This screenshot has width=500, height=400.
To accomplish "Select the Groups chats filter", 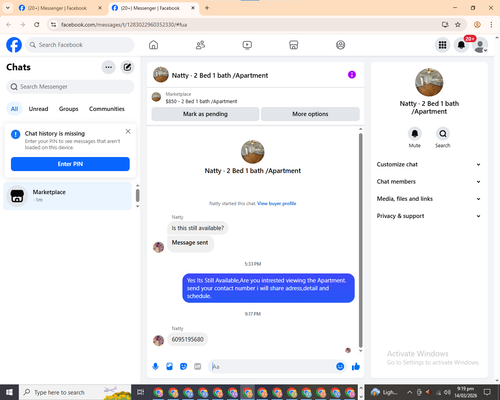I will pos(69,109).
